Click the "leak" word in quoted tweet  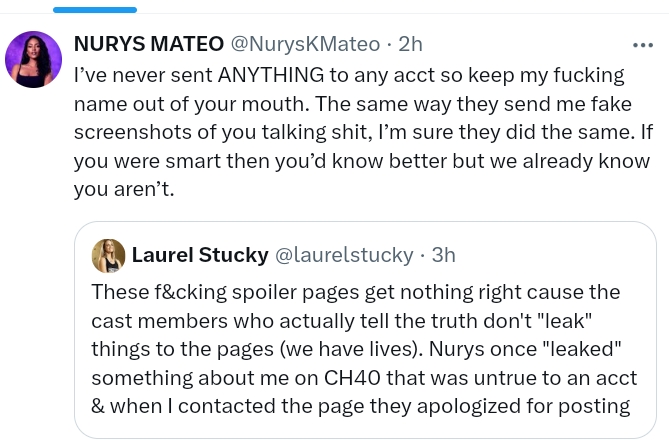[x=563, y=321]
